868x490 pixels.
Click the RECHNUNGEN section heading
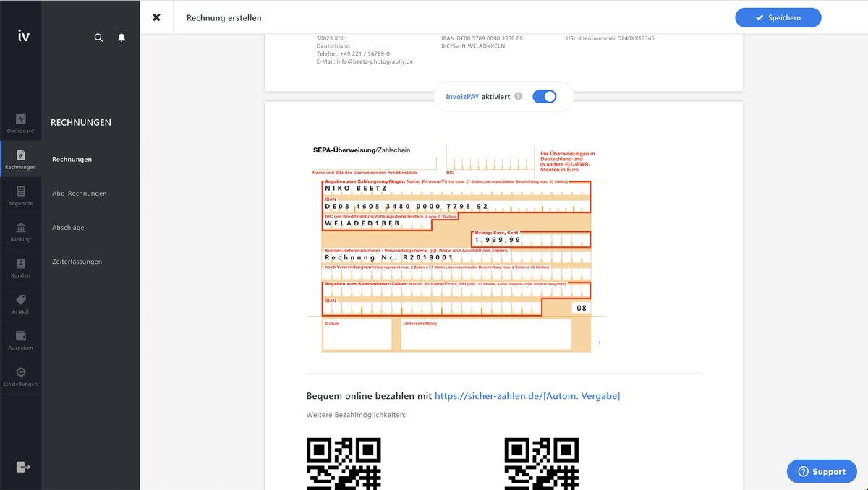coord(81,123)
